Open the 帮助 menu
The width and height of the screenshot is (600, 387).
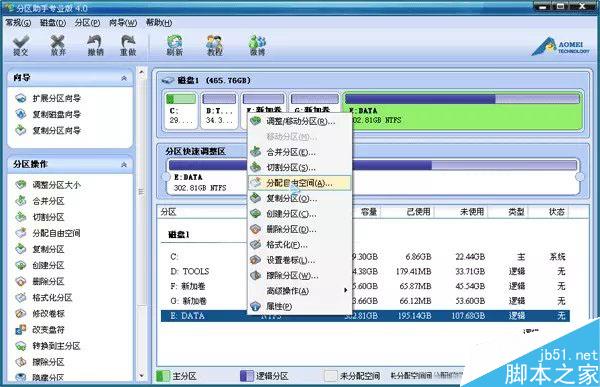[x=159, y=23]
